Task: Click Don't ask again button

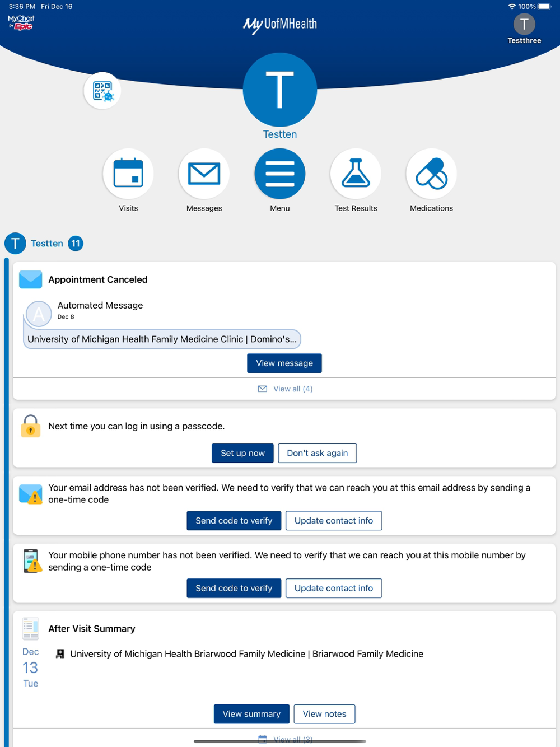Action: tap(318, 453)
